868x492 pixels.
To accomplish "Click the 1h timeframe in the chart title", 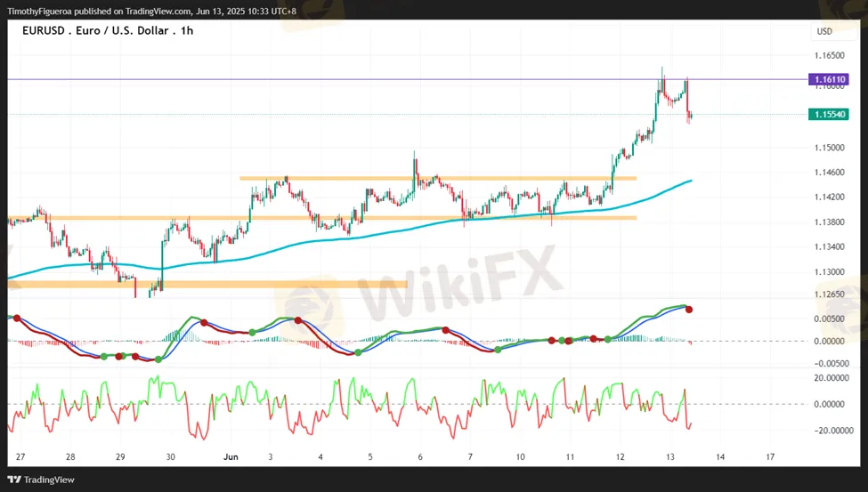I will tap(186, 30).
